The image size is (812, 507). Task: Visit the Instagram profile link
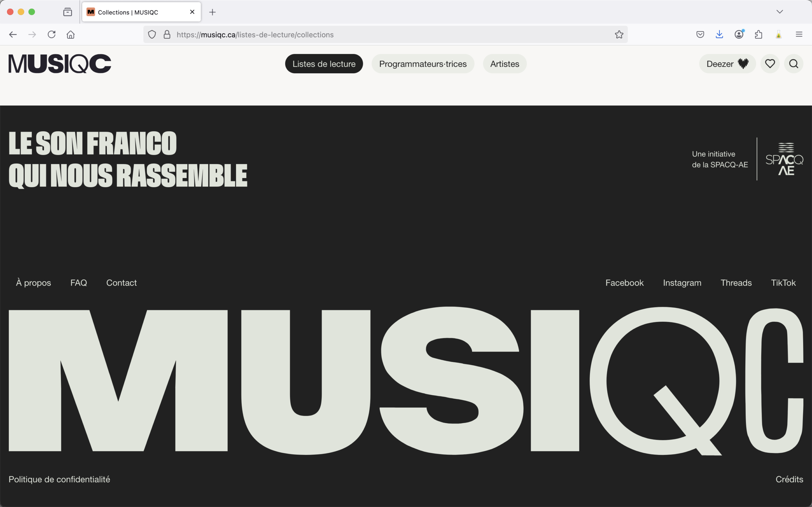[x=682, y=283]
